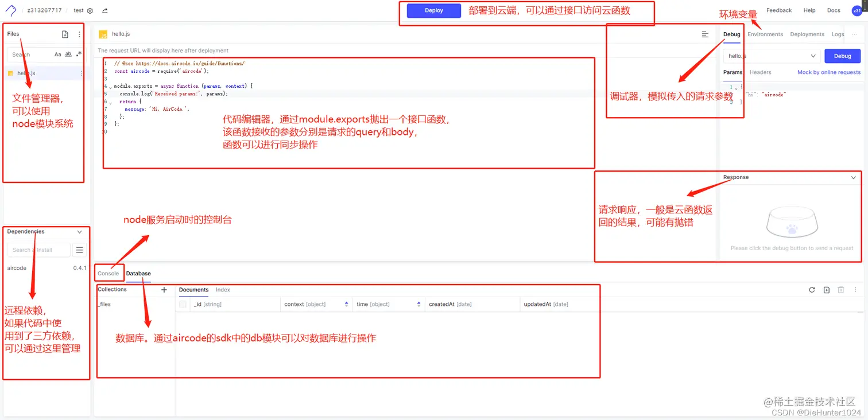Collapse the Response panel
The height and width of the screenshot is (420, 868).
[854, 178]
